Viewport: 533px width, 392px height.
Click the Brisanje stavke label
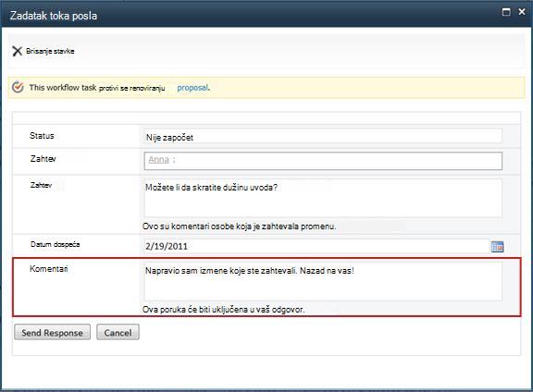pyautogui.click(x=50, y=51)
